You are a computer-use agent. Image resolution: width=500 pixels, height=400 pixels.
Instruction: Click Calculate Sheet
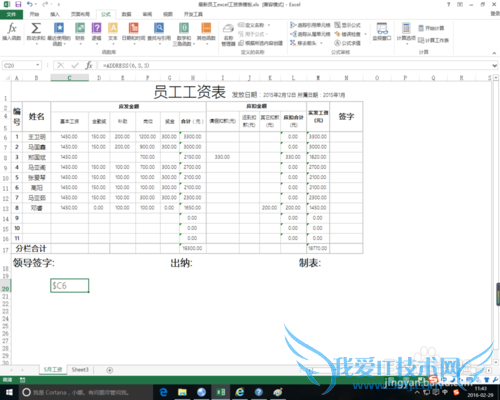click(434, 40)
